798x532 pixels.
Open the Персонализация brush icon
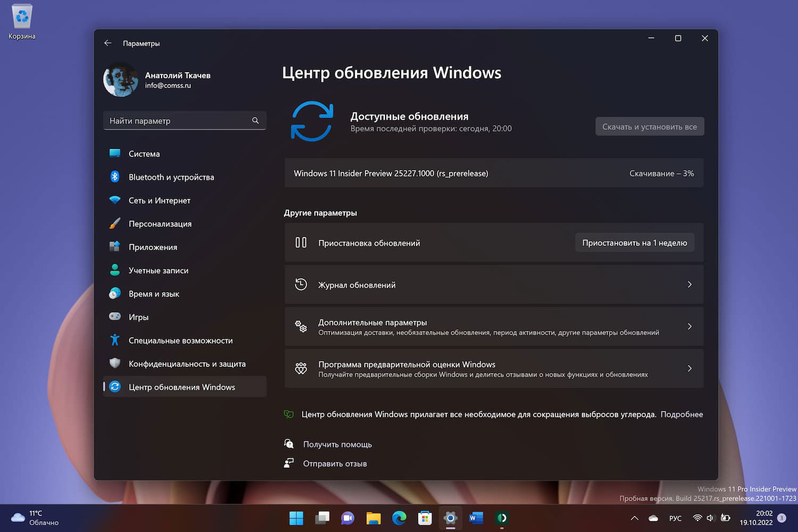pyautogui.click(x=115, y=223)
